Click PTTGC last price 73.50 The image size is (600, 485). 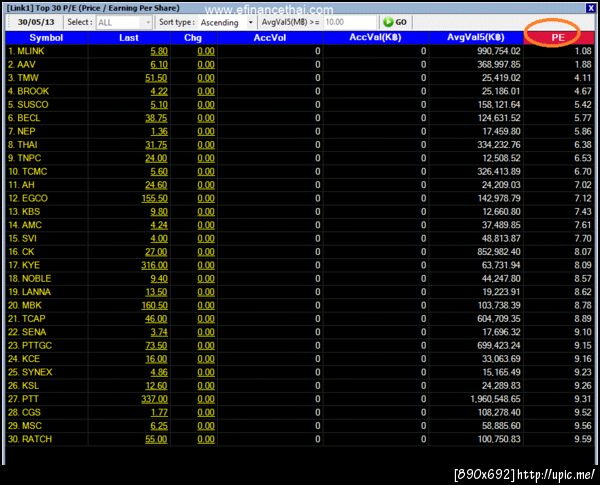(x=156, y=346)
